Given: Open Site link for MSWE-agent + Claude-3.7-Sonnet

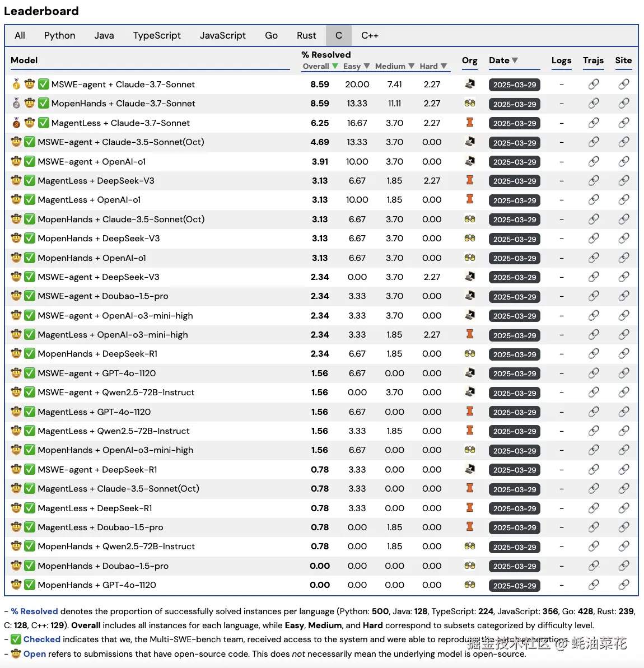Looking at the screenshot, I should tap(623, 85).
